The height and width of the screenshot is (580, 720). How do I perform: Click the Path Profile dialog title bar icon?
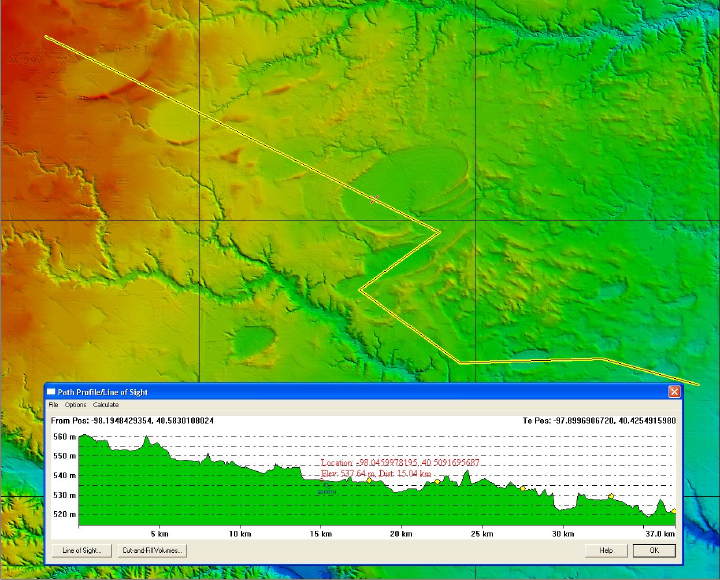(52, 391)
